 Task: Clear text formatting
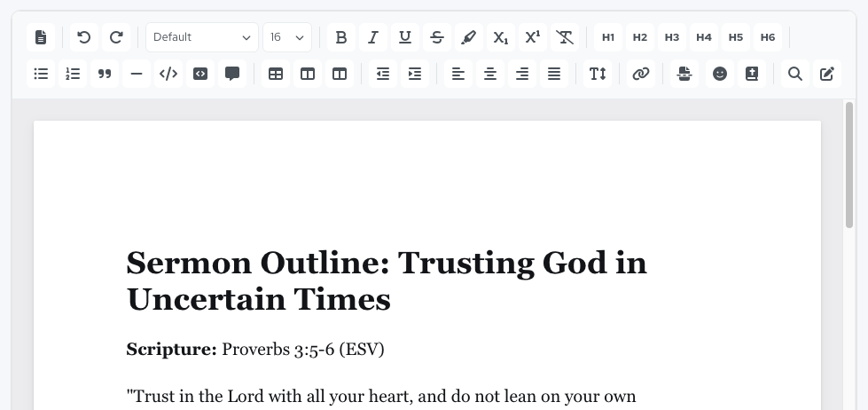coord(565,37)
